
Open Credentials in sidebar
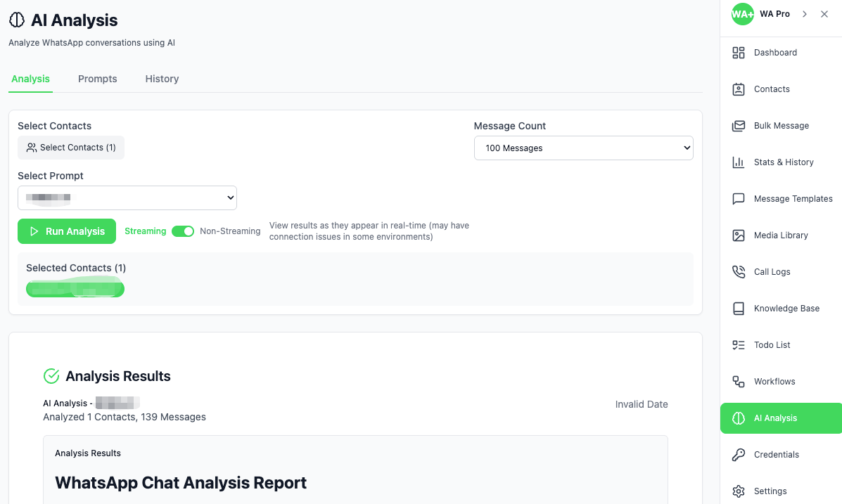(781, 455)
